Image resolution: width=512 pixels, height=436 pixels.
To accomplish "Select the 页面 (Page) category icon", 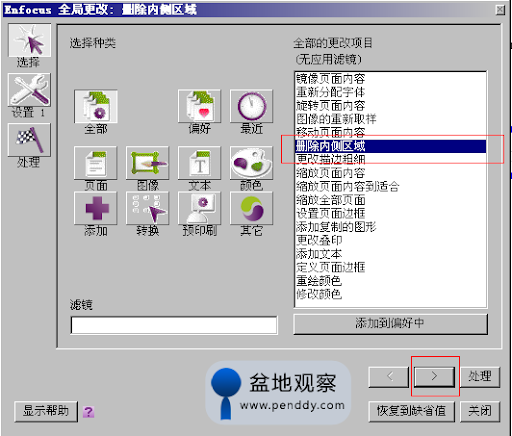I will (96, 163).
